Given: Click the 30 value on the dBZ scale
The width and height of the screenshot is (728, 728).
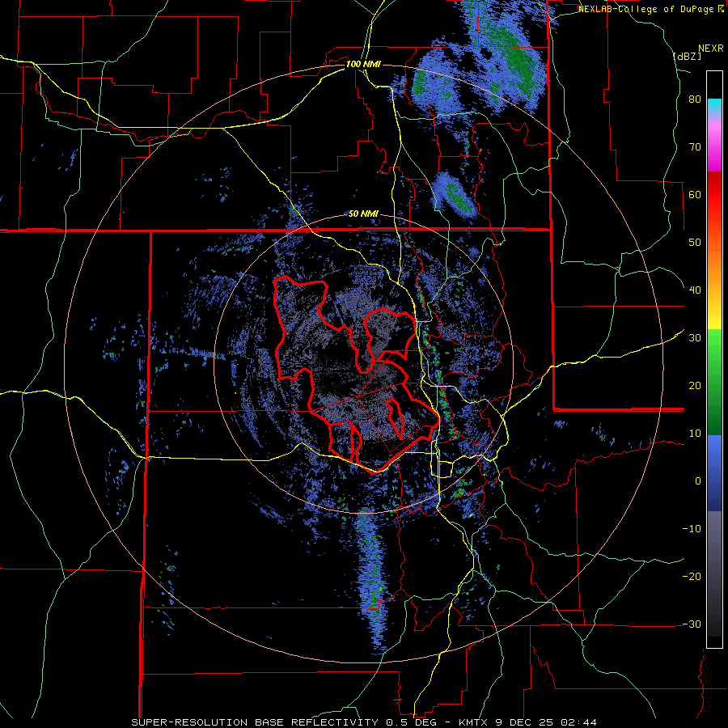Looking at the screenshot, I should 695,337.
